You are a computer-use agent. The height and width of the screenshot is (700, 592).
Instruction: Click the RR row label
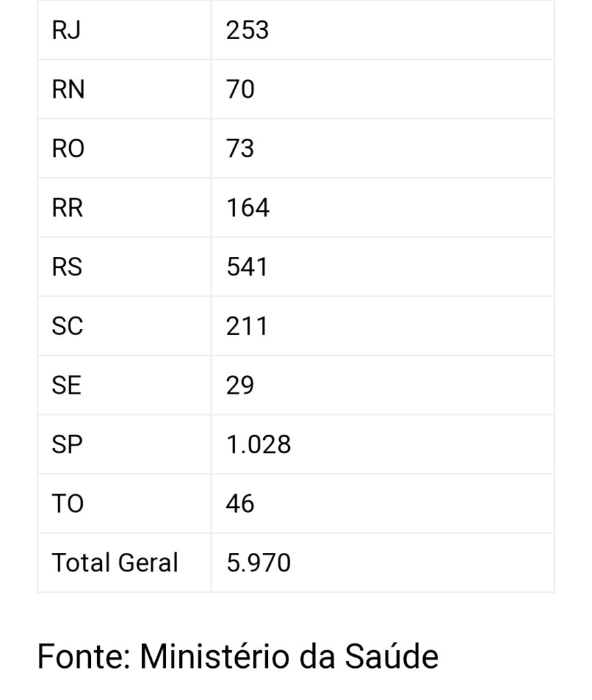point(68,208)
